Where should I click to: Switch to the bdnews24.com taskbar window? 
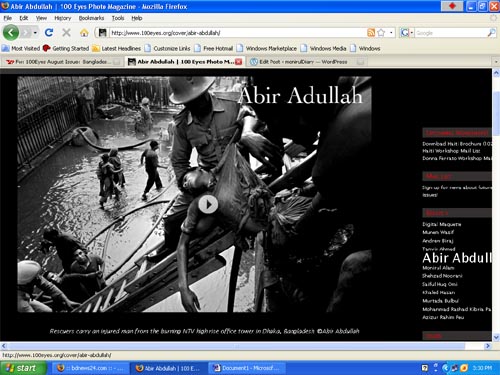coord(90,368)
